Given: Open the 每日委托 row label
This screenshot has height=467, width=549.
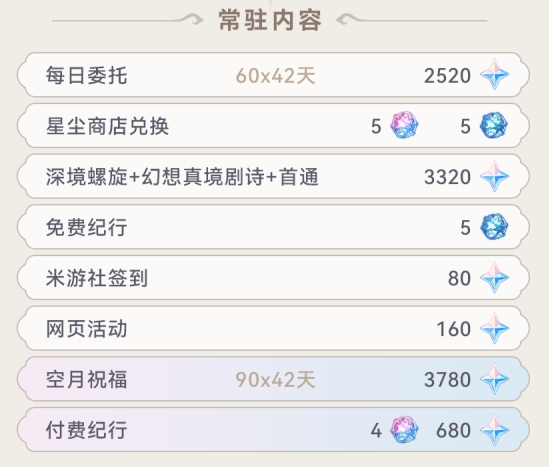Looking at the screenshot, I should click(86, 75).
